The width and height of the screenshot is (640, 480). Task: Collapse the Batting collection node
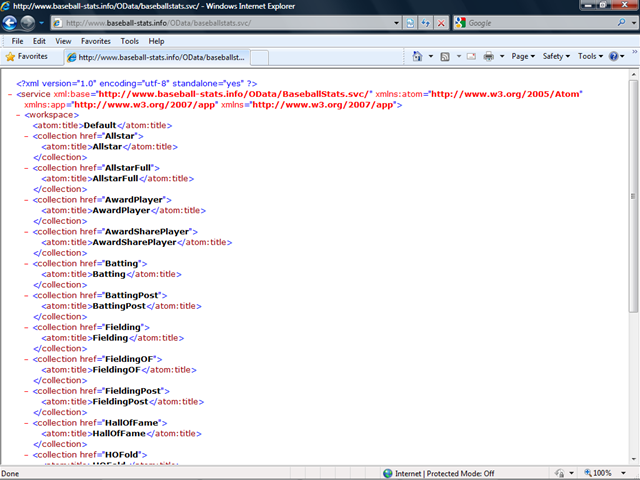[28, 263]
